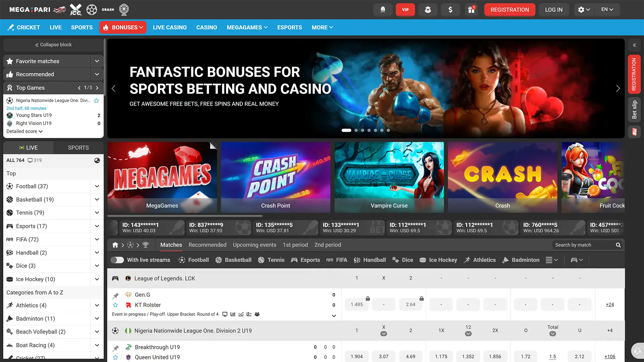The image size is (644, 362).
Task: Click the LOG IN button
Action: [x=553, y=10]
